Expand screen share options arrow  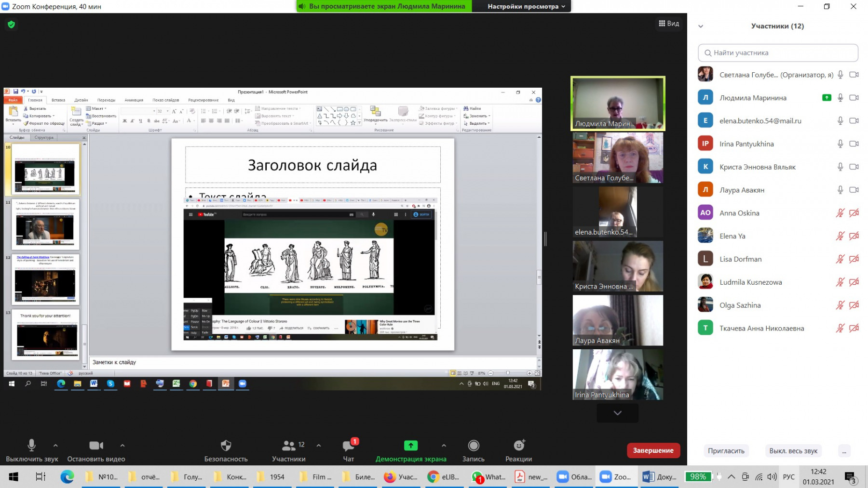444,446
